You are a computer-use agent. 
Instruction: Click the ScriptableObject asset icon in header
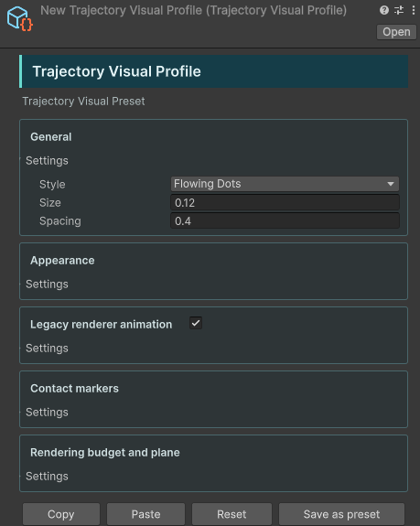(19, 19)
